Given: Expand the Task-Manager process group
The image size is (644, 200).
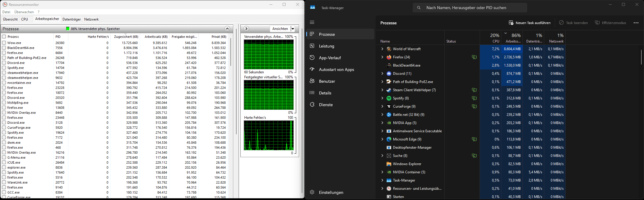Looking at the screenshot, I should [382, 180].
